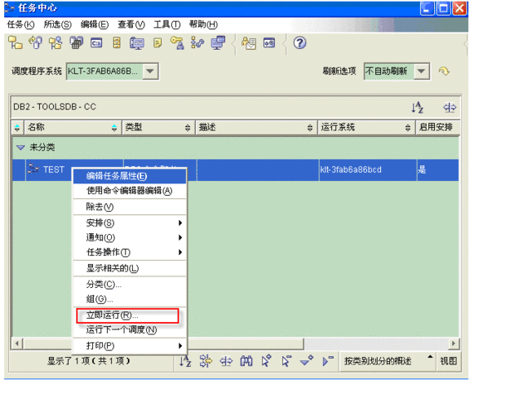532x415 pixels.
Task: Click the bottom toolbar A-Z sort icon
Action: click(x=185, y=361)
